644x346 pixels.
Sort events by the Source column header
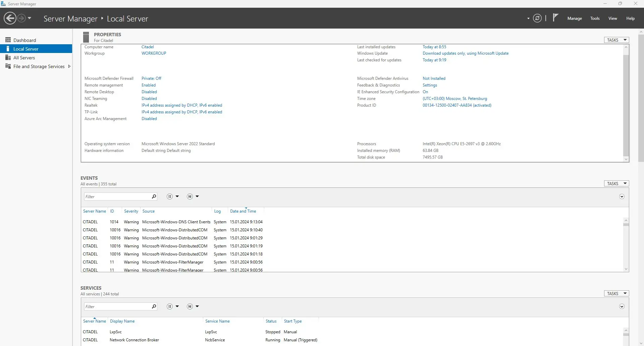[x=149, y=211]
